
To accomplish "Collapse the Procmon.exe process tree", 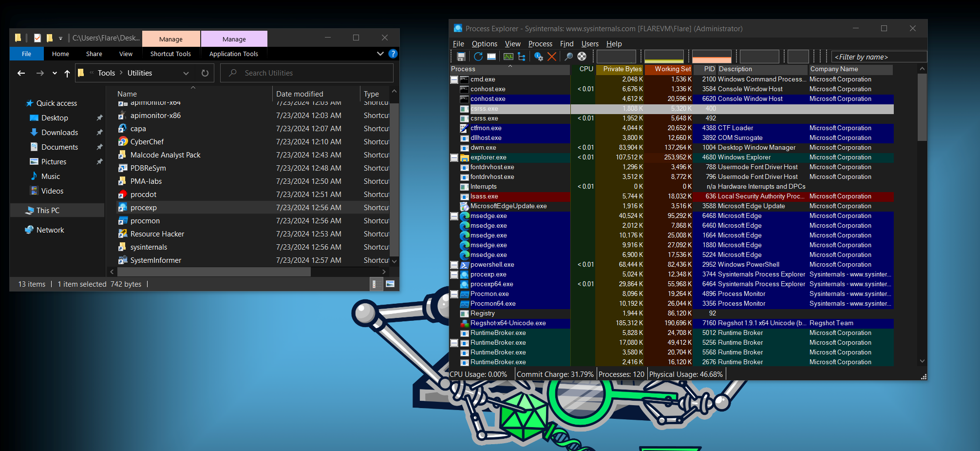I will click(x=454, y=294).
